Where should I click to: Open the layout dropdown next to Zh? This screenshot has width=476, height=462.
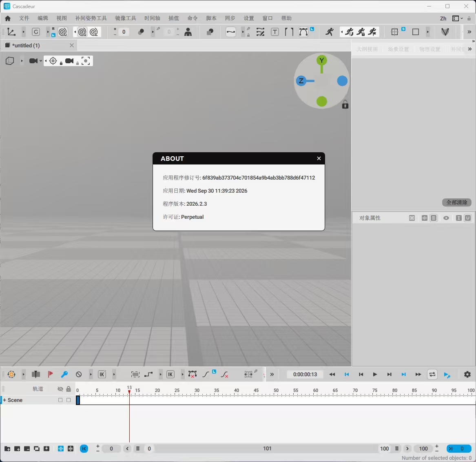click(x=458, y=18)
